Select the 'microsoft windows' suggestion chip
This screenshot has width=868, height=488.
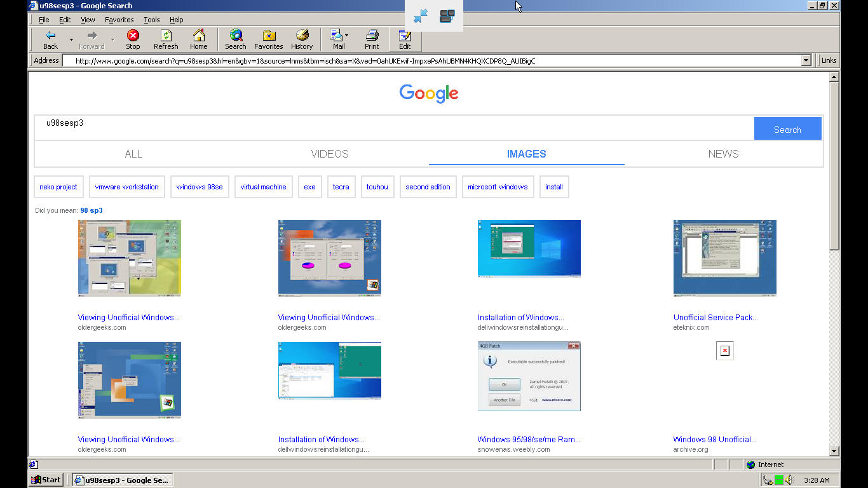pyautogui.click(x=498, y=187)
